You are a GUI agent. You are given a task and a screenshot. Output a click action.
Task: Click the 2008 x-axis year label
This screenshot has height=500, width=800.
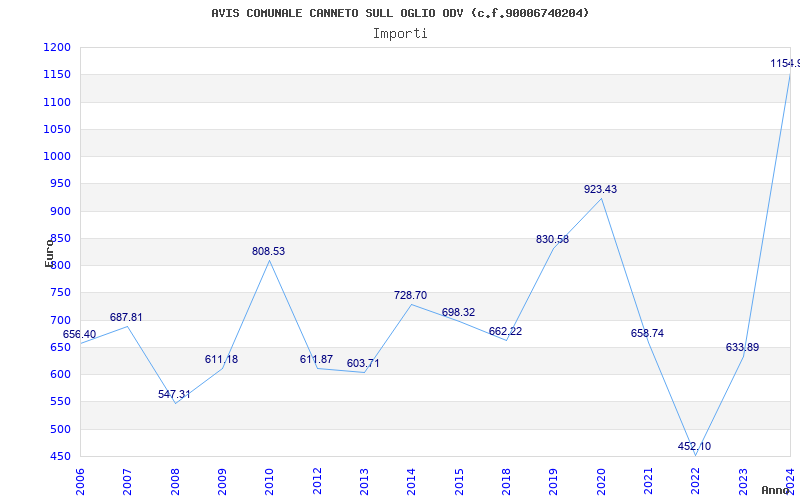click(175, 482)
